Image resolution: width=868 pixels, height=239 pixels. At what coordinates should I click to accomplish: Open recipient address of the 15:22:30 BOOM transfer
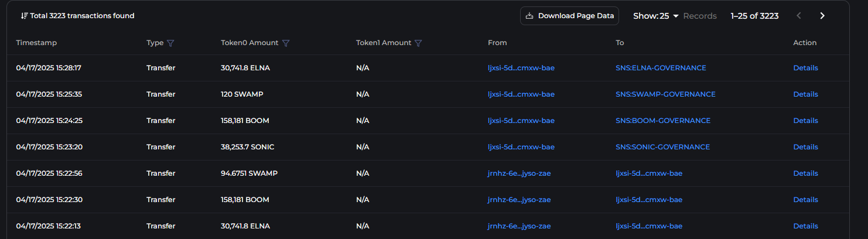point(649,200)
